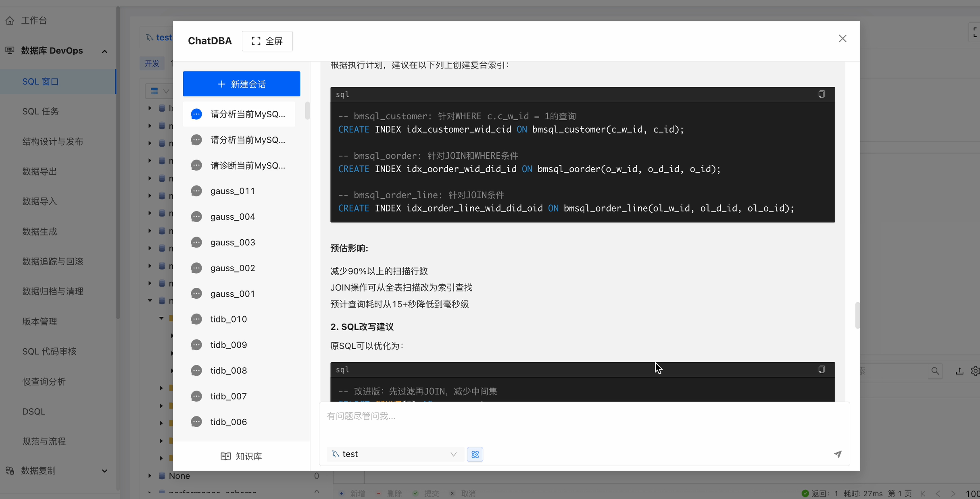980x499 pixels.
Task: Close the ChatDBA dialog
Action: pos(842,39)
